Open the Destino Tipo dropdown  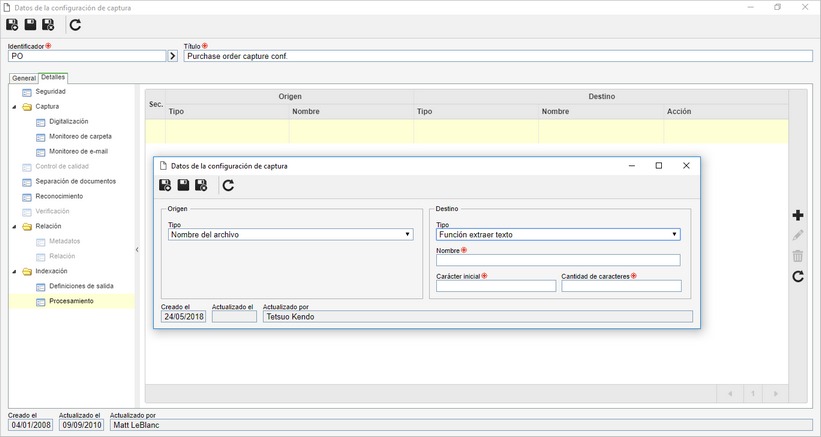point(558,234)
